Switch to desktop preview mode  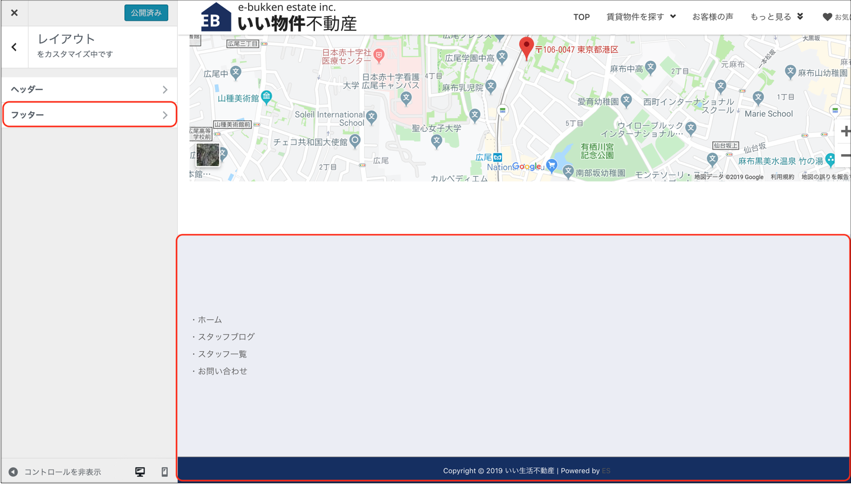point(140,472)
